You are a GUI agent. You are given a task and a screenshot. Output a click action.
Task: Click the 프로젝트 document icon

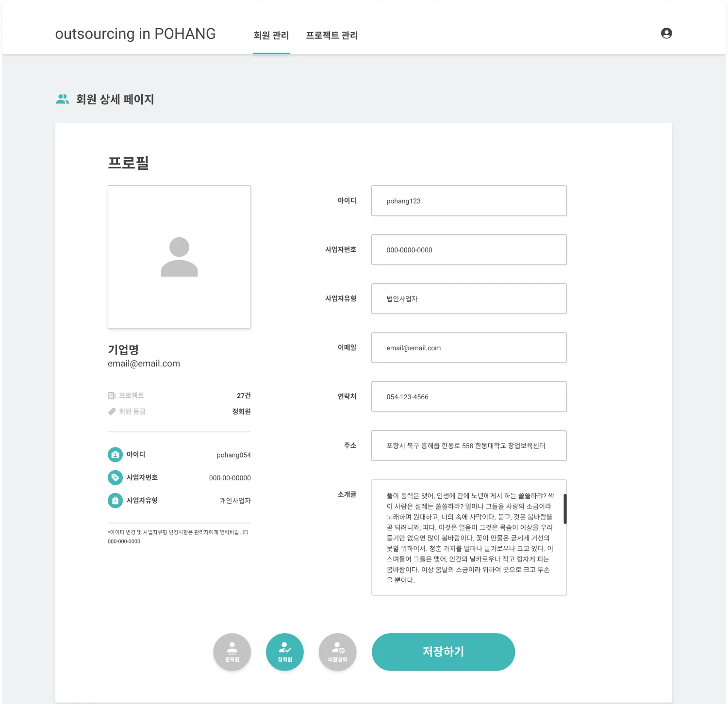[x=112, y=395]
